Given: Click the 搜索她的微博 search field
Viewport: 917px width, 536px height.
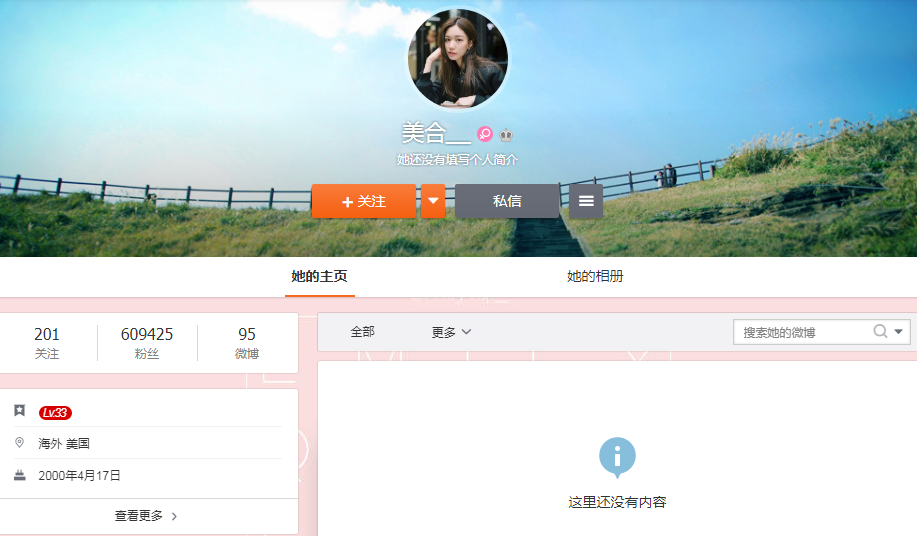Looking at the screenshot, I should click(x=802, y=332).
